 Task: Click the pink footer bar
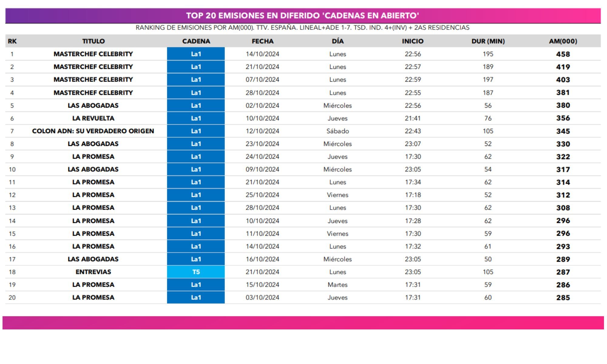coord(303,322)
